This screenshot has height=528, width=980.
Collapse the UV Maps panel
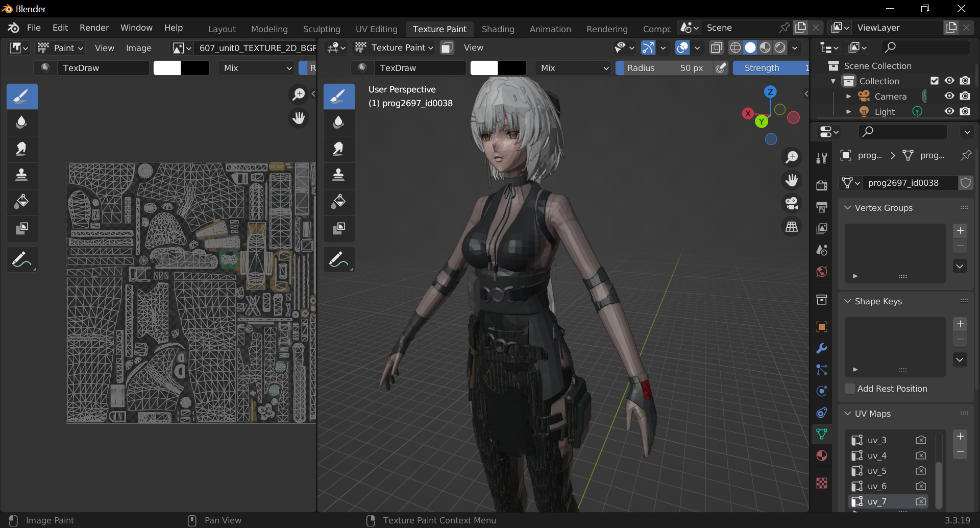click(848, 414)
